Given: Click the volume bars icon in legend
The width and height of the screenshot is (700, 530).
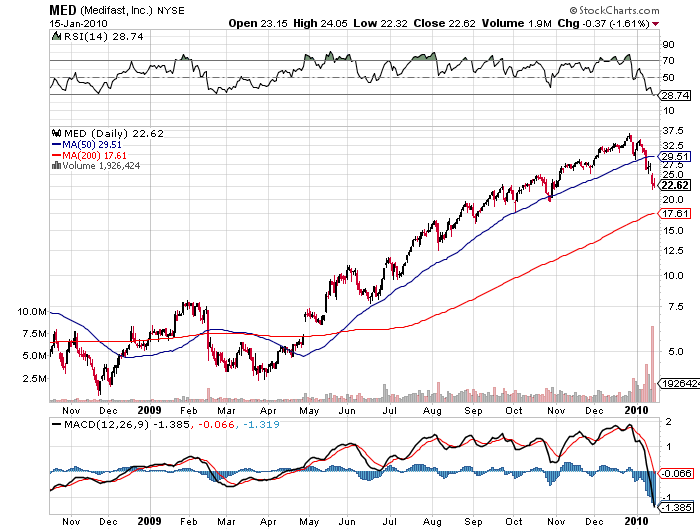Looking at the screenshot, I should tap(56, 166).
